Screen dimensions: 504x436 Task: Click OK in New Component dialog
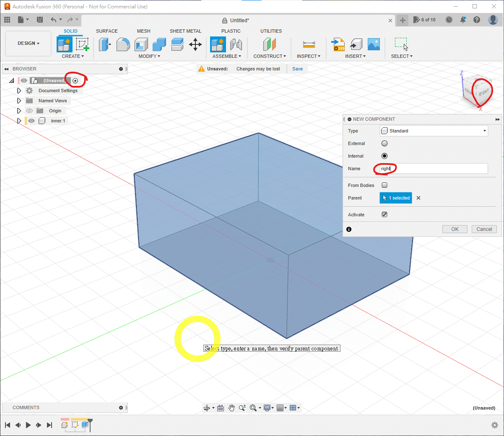[x=455, y=229]
